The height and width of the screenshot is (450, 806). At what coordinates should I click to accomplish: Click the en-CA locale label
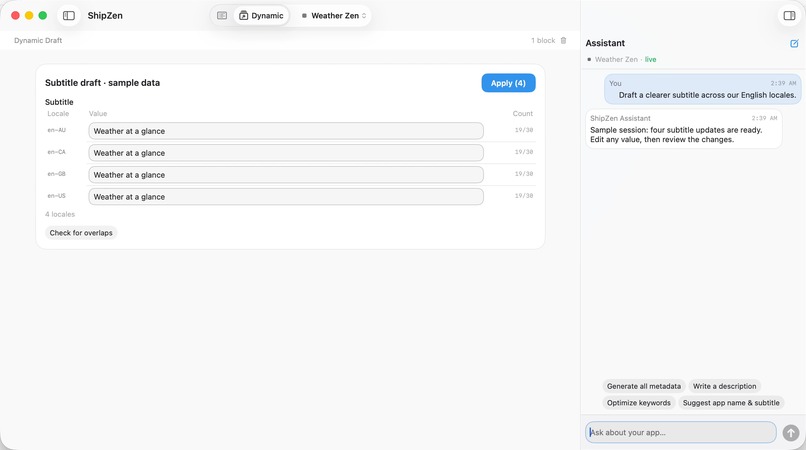pos(57,152)
